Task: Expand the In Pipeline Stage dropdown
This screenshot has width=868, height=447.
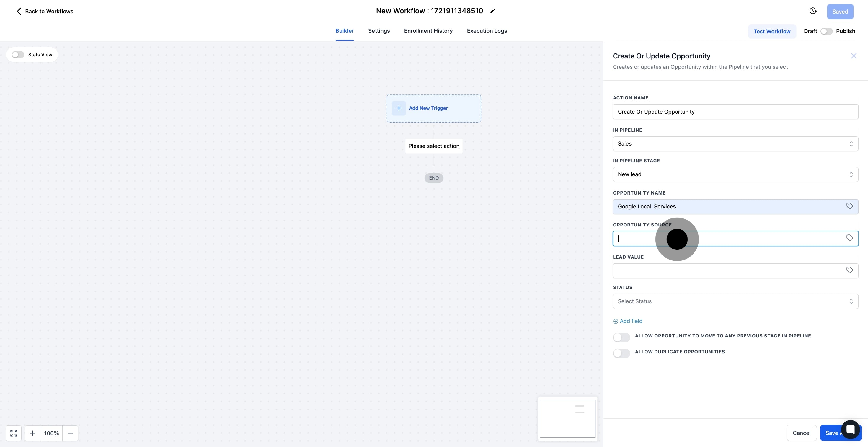Action: [x=735, y=174]
